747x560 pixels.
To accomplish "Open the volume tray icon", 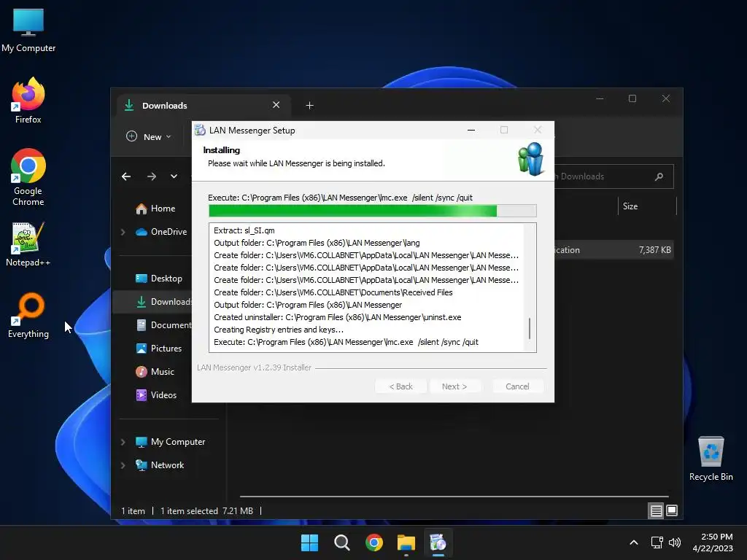I will [x=675, y=542].
